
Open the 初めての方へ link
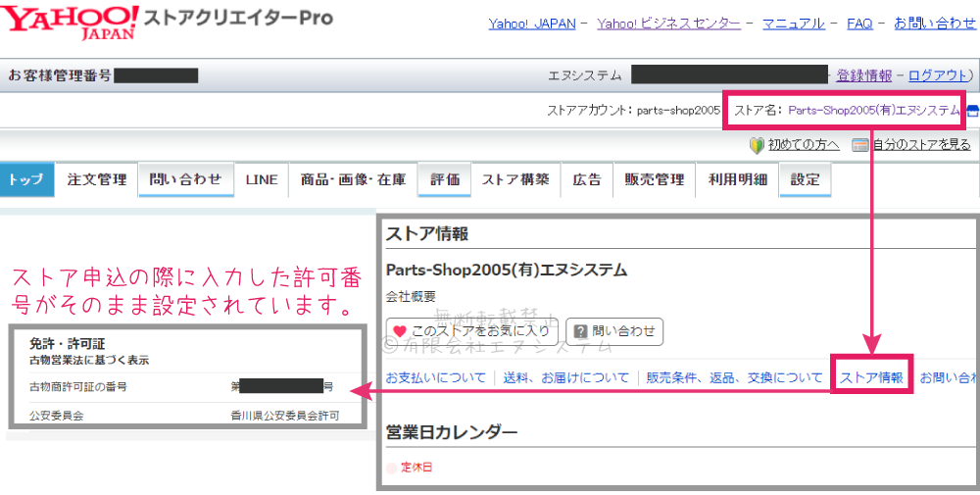pos(804,145)
